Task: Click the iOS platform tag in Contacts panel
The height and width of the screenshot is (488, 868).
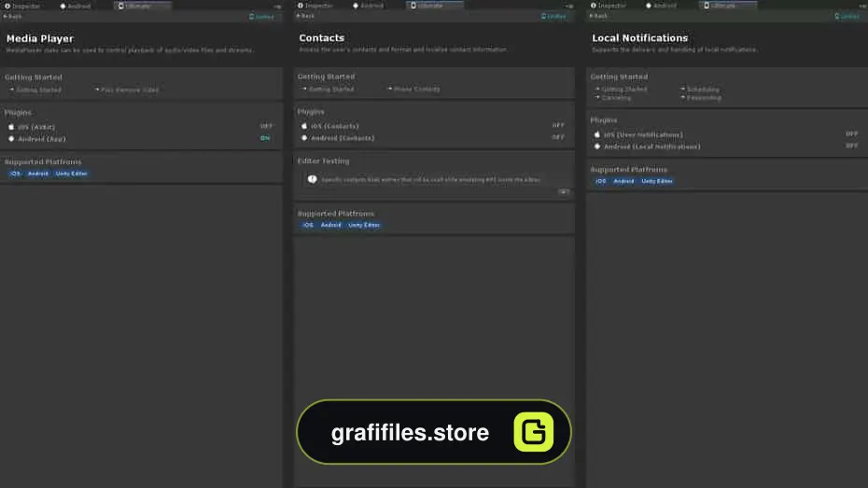Action: [x=308, y=225]
